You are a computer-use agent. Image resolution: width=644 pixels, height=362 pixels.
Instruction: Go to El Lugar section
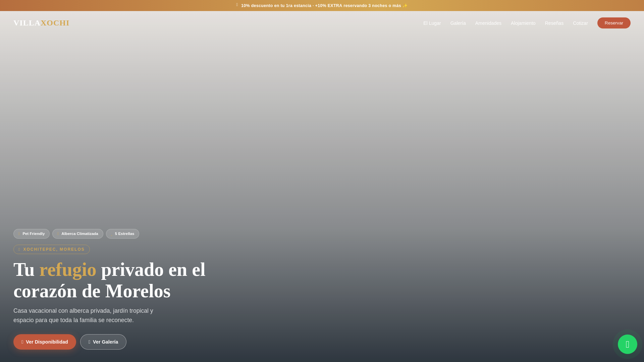[432, 23]
